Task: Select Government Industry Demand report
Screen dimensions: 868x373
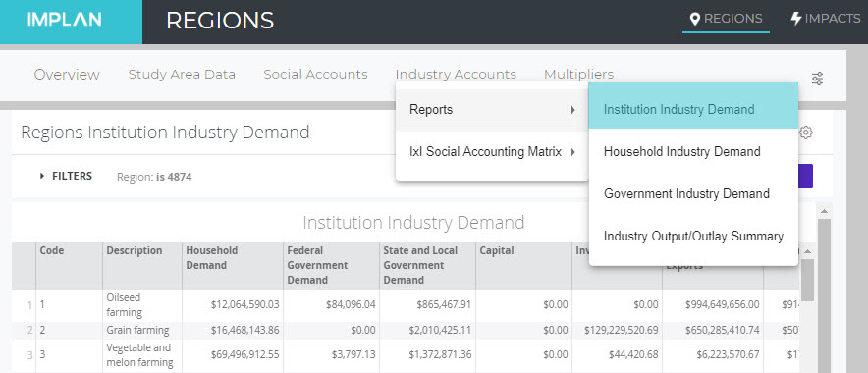Action: (x=693, y=194)
